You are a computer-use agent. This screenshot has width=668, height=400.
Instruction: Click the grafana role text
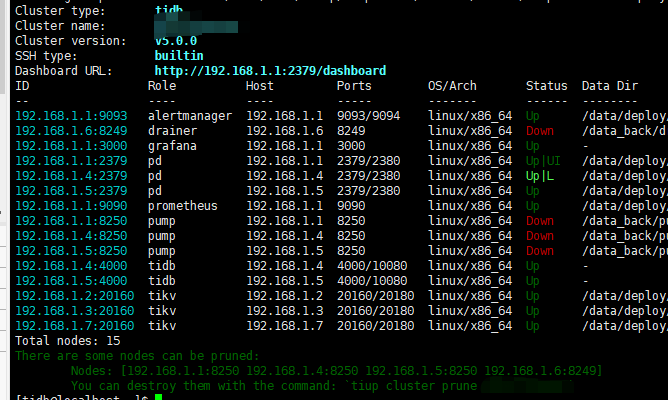click(173, 146)
